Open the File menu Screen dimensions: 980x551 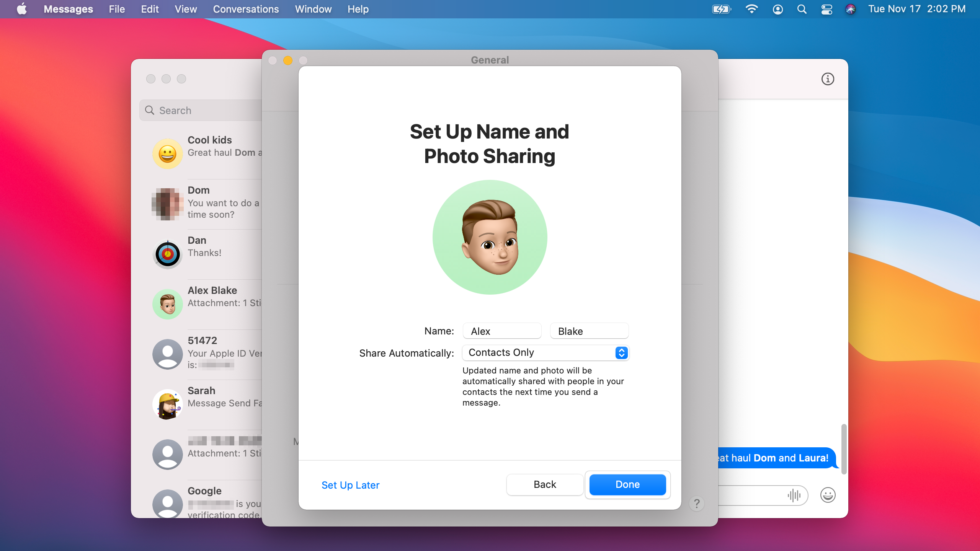117,9
